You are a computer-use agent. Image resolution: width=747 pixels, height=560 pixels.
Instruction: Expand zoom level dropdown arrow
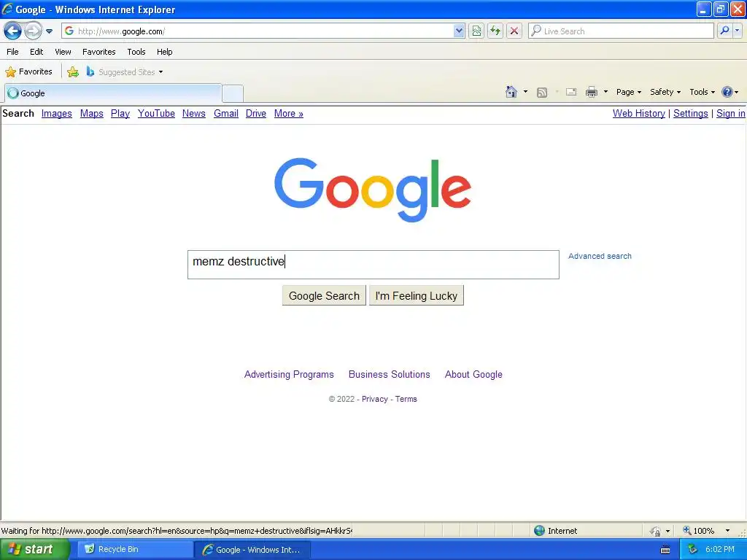click(727, 531)
